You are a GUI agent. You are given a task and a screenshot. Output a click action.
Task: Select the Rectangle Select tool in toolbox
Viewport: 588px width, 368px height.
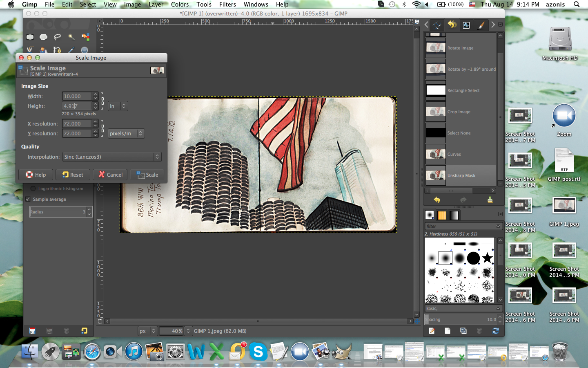tap(30, 37)
